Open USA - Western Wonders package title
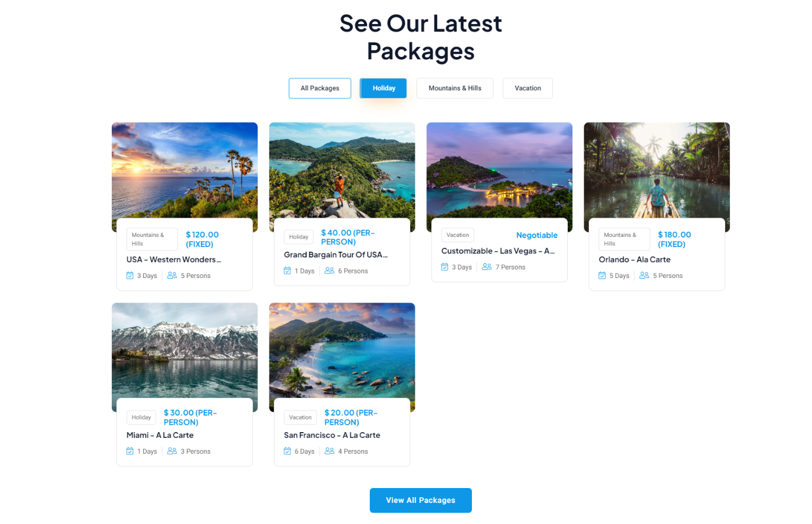Image resolution: width=812 pixels, height=524 pixels. pos(174,260)
